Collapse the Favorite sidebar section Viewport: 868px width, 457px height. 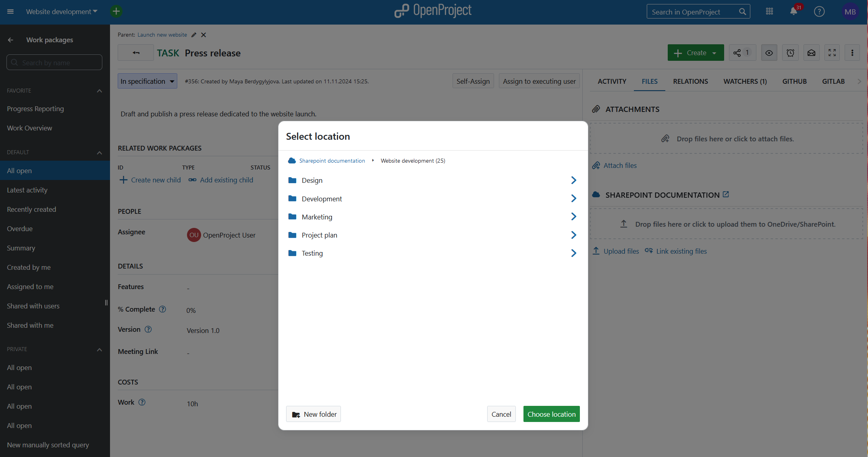pyautogui.click(x=100, y=91)
